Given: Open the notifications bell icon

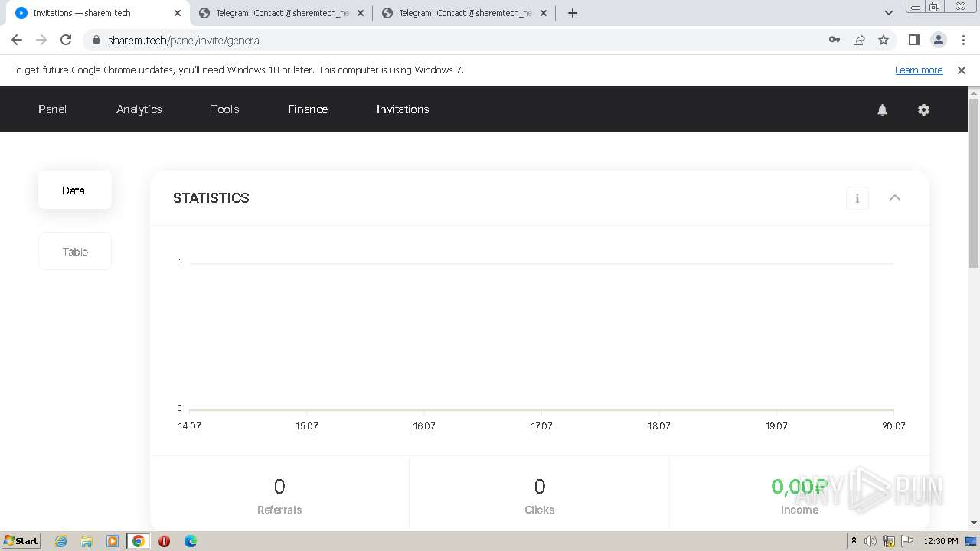Looking at the screenshot, I should pos(882,109).
